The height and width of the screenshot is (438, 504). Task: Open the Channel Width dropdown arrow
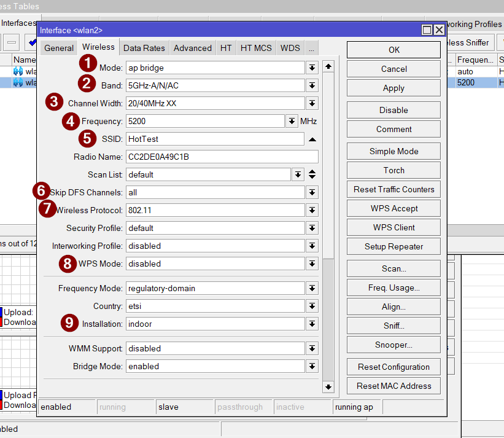click(x=312, y=104)
